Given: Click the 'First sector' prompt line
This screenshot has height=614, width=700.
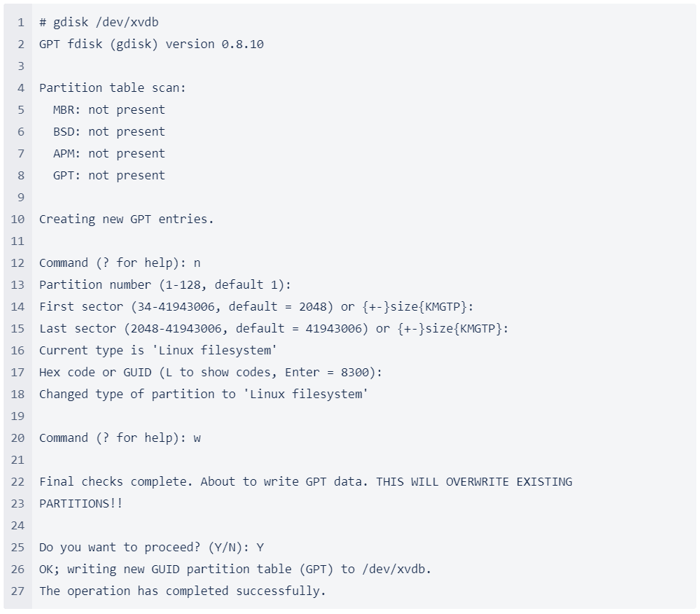Looking at the screenshot, I should pyautogui.click(x=256, y=306).
